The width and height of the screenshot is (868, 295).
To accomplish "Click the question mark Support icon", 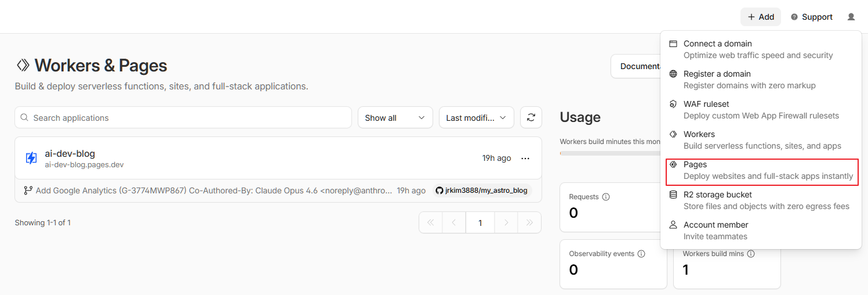I will (x=794, y=17).
